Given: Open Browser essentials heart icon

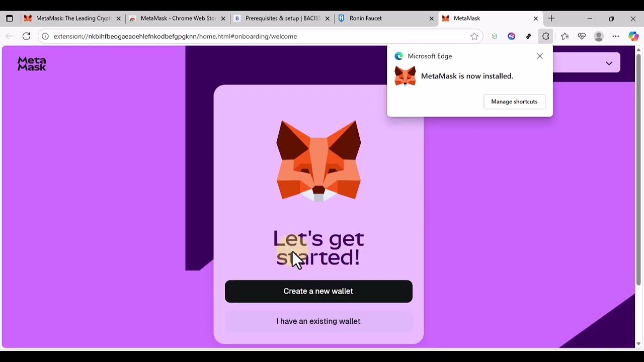Looking at the screenshot, I should click(x=582, y=36).
